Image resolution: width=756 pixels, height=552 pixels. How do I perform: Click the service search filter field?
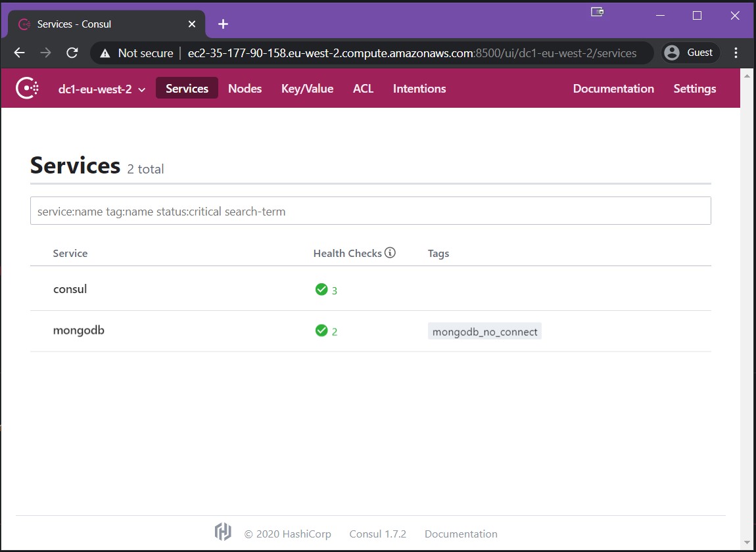[x=370, y=211]
